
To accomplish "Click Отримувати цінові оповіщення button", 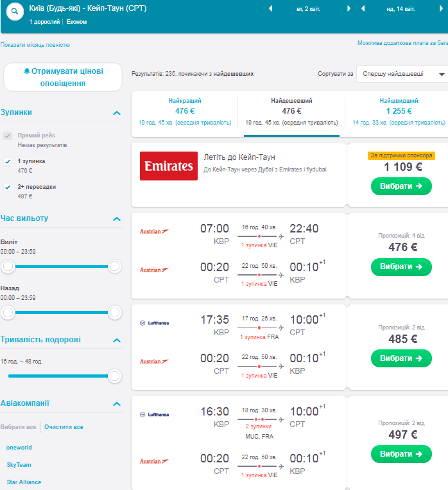I will (63, 77).
